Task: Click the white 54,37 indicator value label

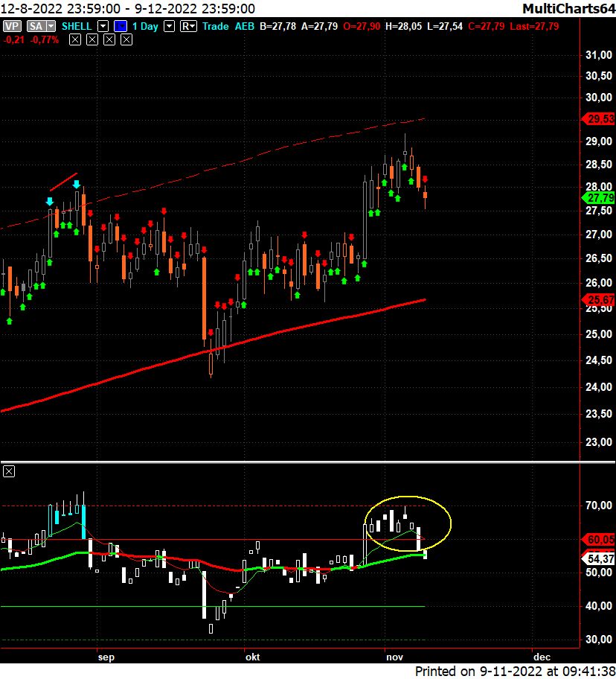Action: click(600, 558)
